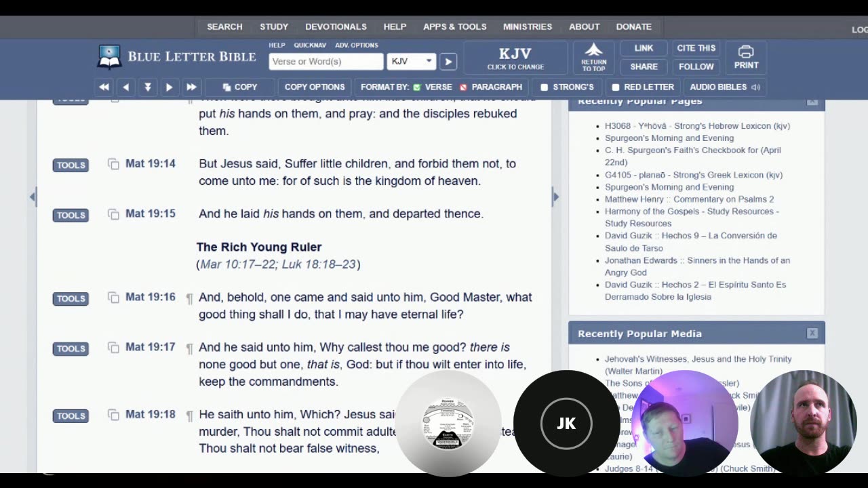Switch to the QuickNav search tab
The width and height of the screenshot is (868, 488).
coord(310,45)
